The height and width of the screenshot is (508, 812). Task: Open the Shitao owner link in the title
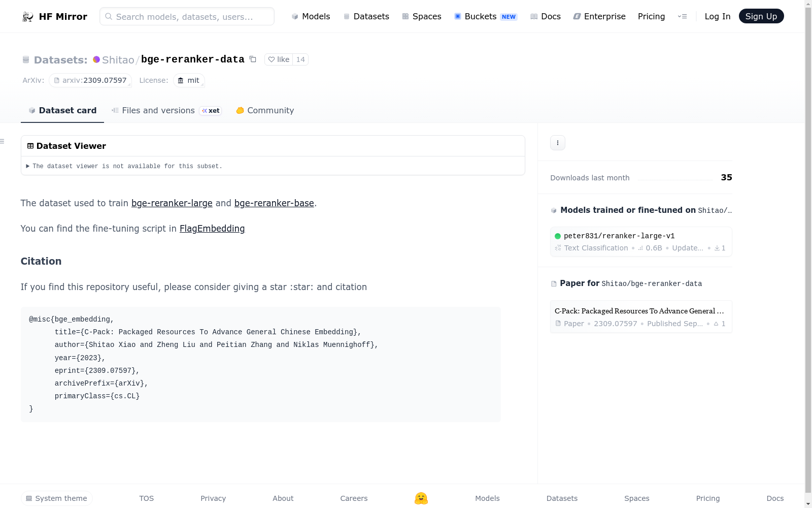[x=118, y=60]
